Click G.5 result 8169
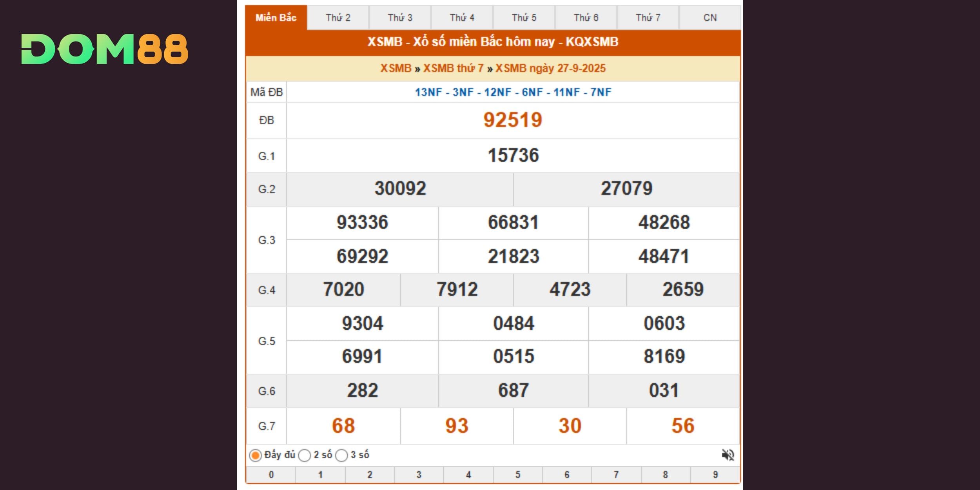Screen dimensions: 980x490 (664, 357)
